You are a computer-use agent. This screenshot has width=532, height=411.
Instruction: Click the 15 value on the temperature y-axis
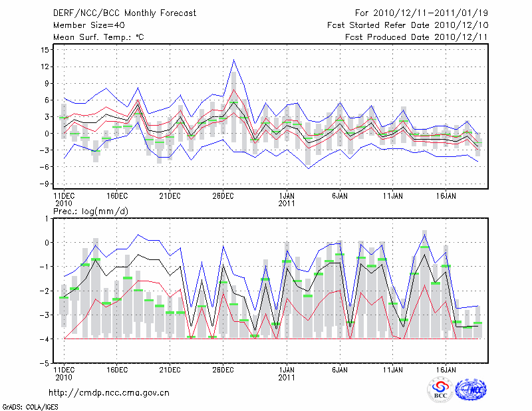point(43,50)
